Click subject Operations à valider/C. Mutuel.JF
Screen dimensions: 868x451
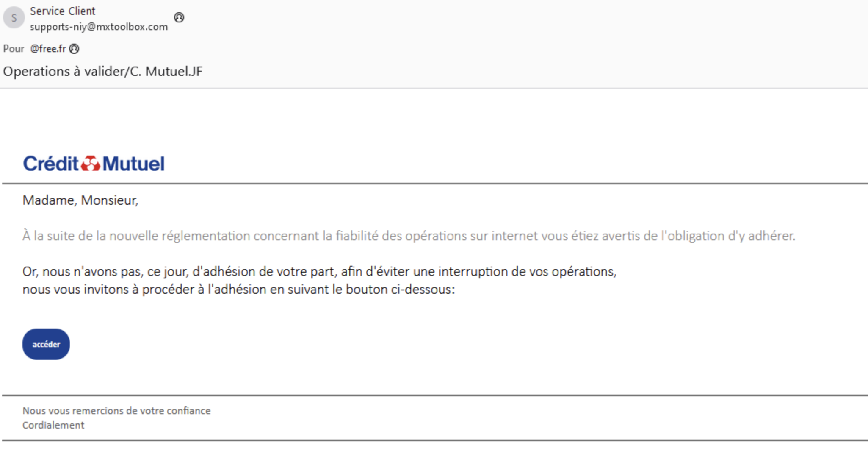point(103,71)
